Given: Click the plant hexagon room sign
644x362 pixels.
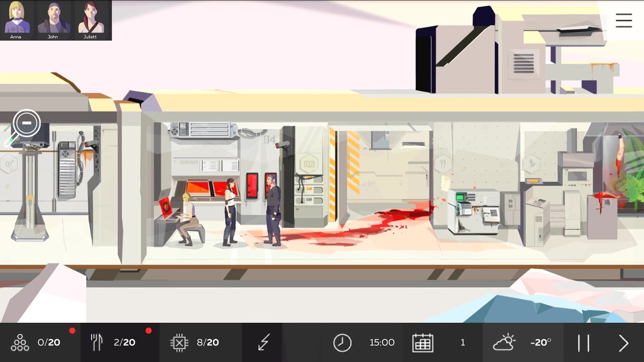Looking at the screenshot, I should point(532,164).
